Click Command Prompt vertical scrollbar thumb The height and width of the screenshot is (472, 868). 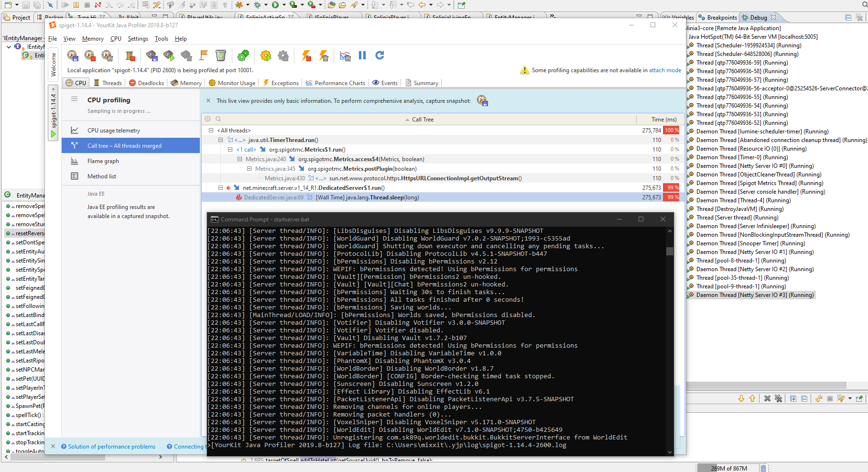pyautogui.click(x=670, y=251)
